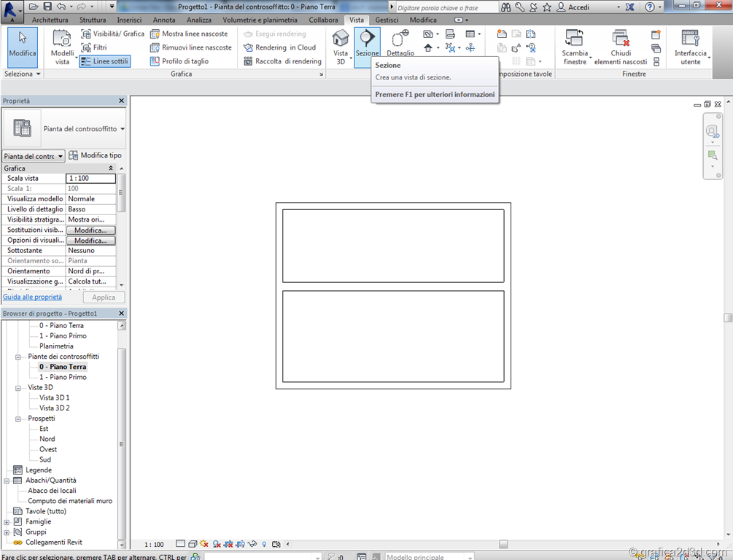The width and height of the screenshot is (733, 560).
Task: Toggle Linee sottili display mode
Action: 105,61
